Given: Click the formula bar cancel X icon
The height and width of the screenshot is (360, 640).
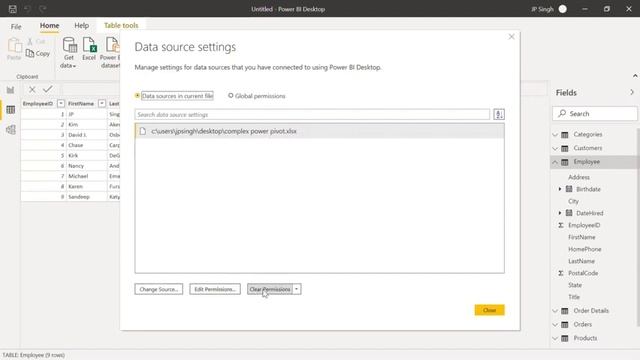Looking at the screenshot, I should pyautogui.click(x=32, y=89).
